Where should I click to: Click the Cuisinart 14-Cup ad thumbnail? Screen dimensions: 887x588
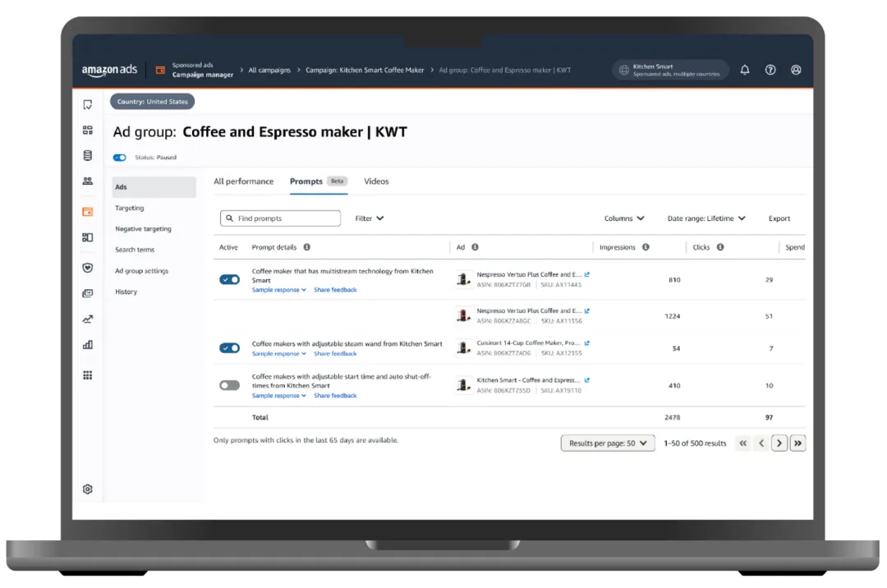tap(464, 347)
